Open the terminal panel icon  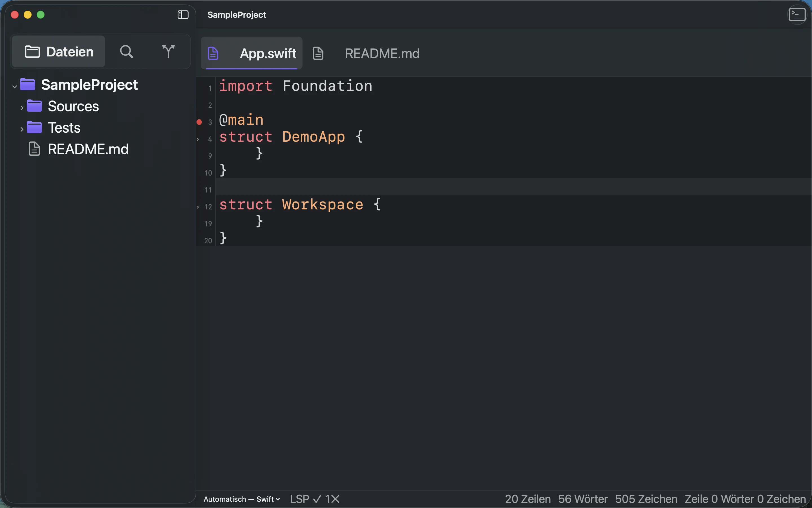point(797,15)
